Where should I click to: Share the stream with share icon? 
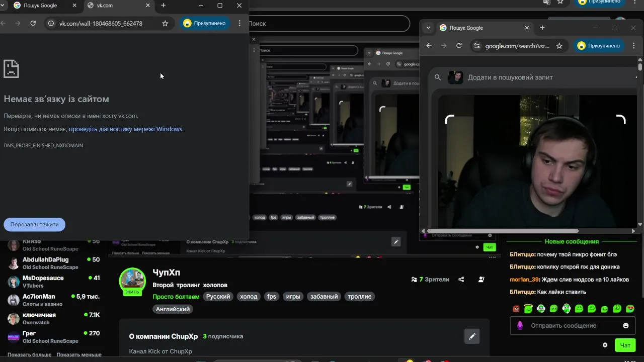tap(461, 280)
